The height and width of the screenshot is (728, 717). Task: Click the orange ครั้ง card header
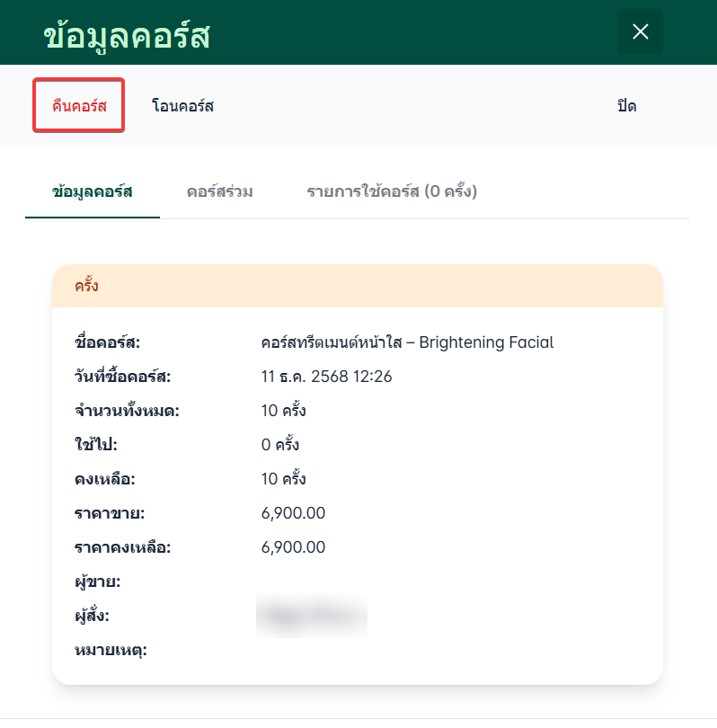click(357, 287)
